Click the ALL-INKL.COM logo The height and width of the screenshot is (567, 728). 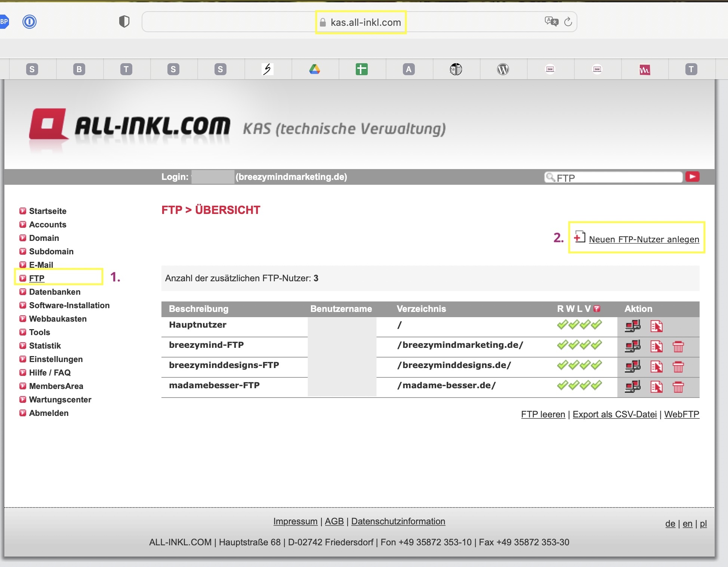click(x=130, y=125)
